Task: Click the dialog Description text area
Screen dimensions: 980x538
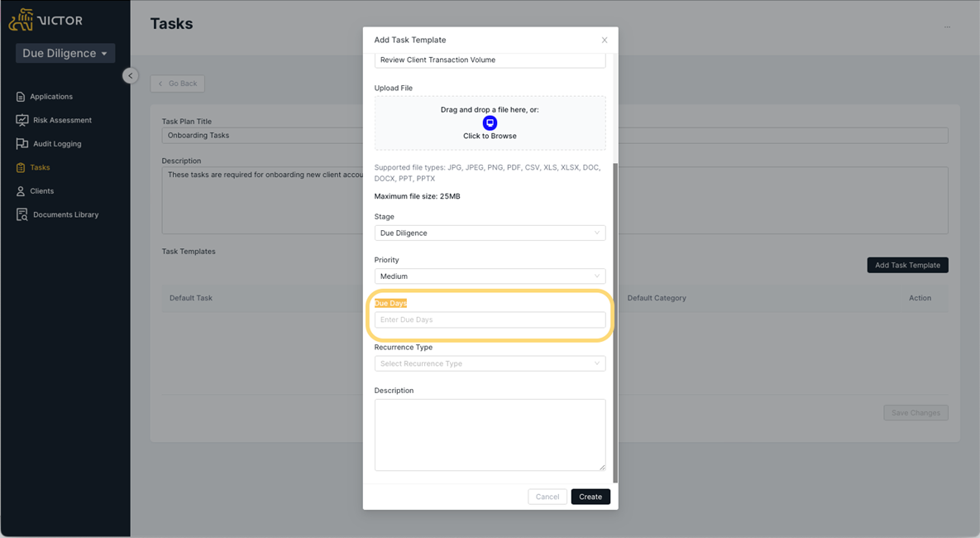Action: pyautogui.click(x=490, y=435)
